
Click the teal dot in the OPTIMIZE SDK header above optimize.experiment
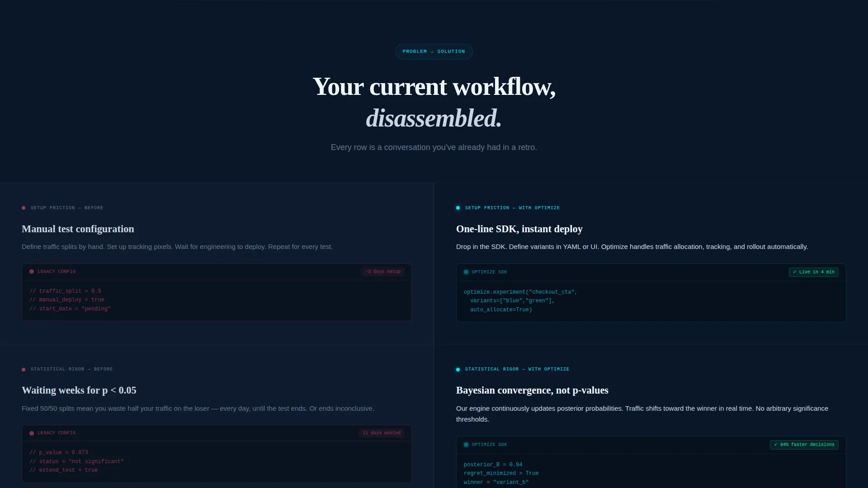tap(466, 272)
